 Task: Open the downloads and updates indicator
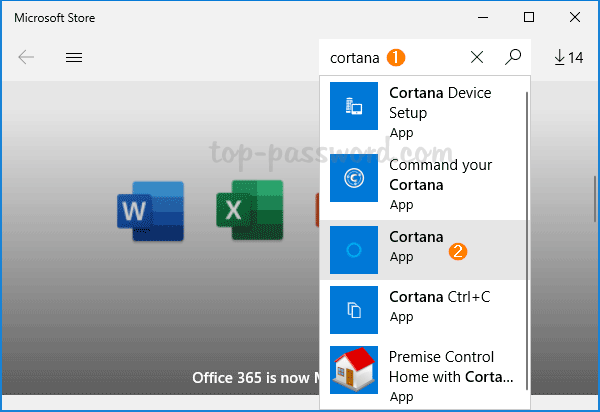click(568, 57)
